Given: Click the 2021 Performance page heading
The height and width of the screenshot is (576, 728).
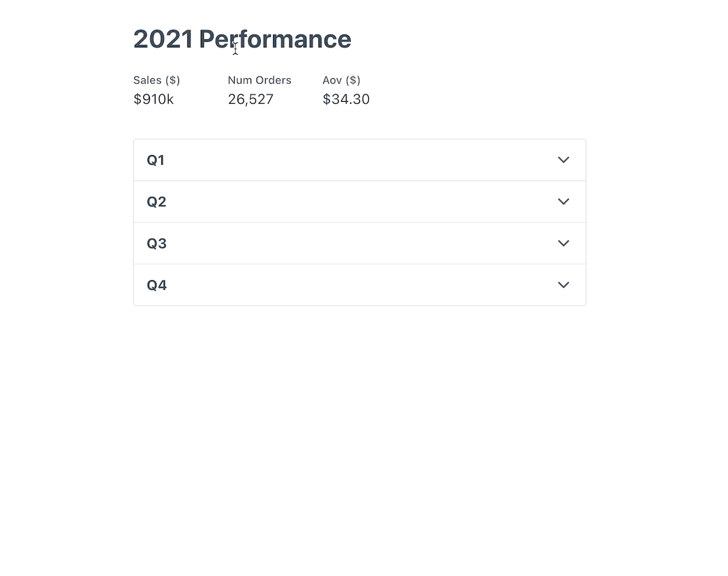Looking at the screenshot, I should [242, 39].
